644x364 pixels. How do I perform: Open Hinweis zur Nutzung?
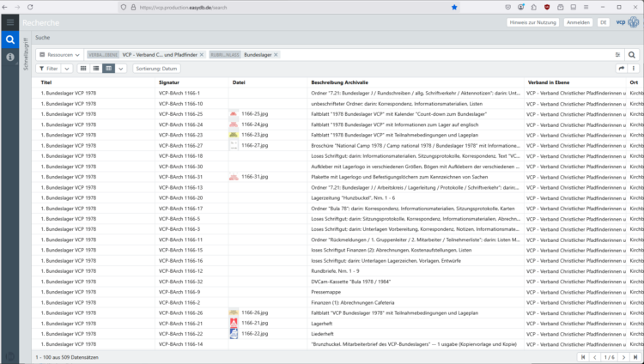[x=532, y=22]
